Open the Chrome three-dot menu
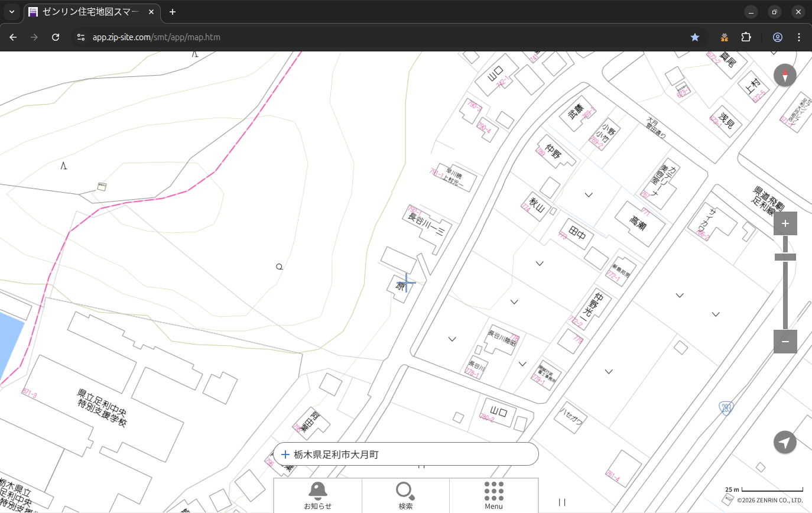Screen dimensions: 812x513 click(799, 37)
